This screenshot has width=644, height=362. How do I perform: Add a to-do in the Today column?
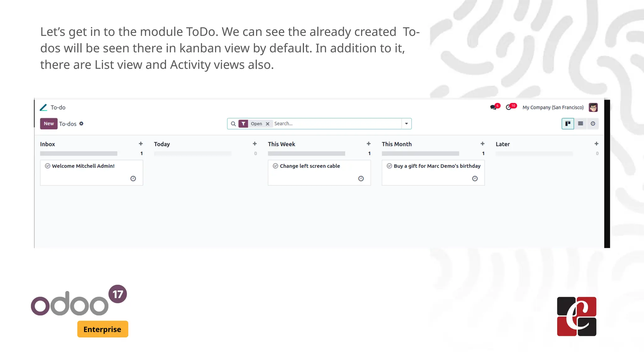(255, 144)
